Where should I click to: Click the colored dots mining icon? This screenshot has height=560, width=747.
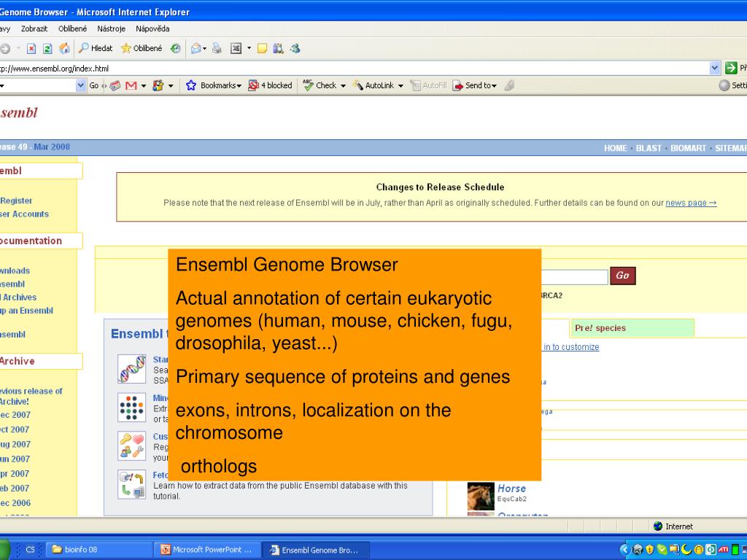point(131,407)
